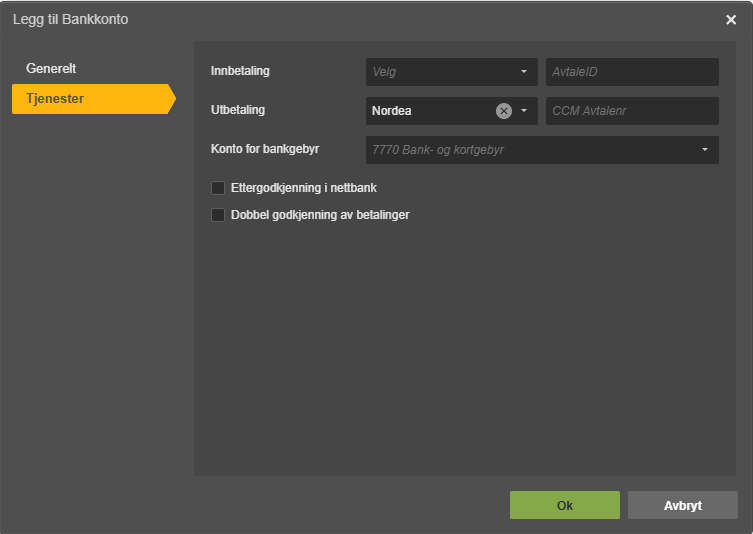Click the Legg til Bankkonto title
This screenshot has height=534, width=753.
click(x=71, y=19)
